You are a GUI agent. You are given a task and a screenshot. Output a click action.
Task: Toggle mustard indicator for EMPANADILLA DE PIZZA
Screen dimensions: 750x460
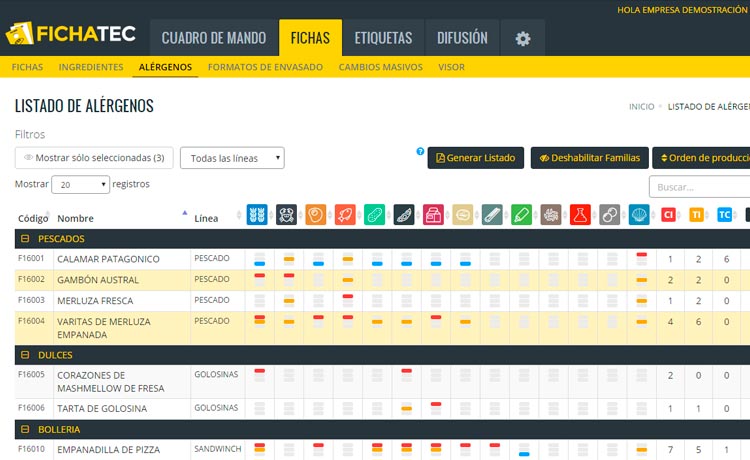coord(524,449)
